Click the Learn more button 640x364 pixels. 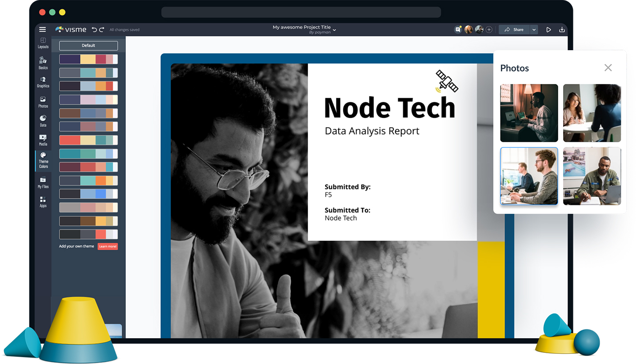tap(108, 246)
